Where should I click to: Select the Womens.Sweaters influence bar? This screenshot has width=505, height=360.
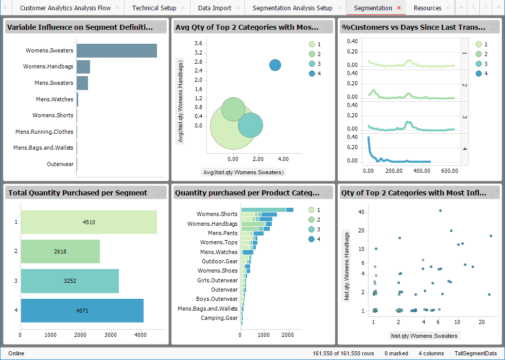coord(117,51)
